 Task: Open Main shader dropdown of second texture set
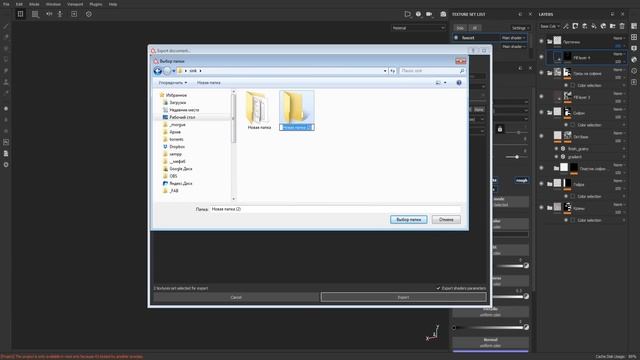pos(513,47)
